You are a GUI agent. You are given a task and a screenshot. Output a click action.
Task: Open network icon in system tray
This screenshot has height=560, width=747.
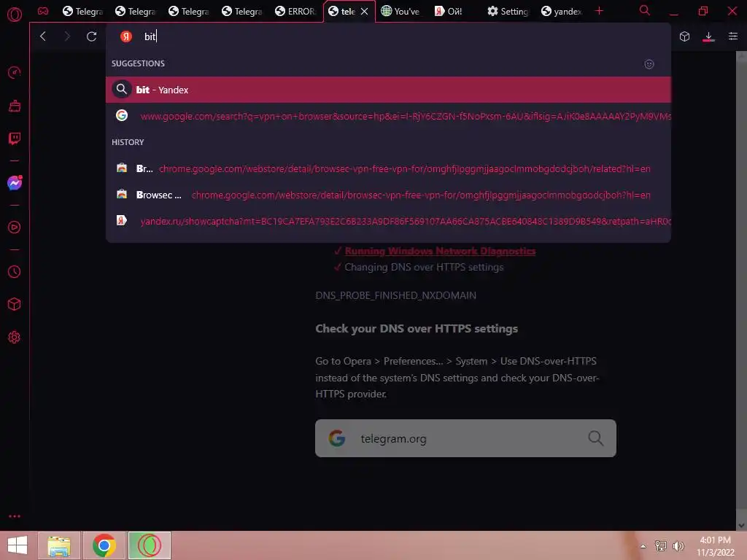(661, 545)
